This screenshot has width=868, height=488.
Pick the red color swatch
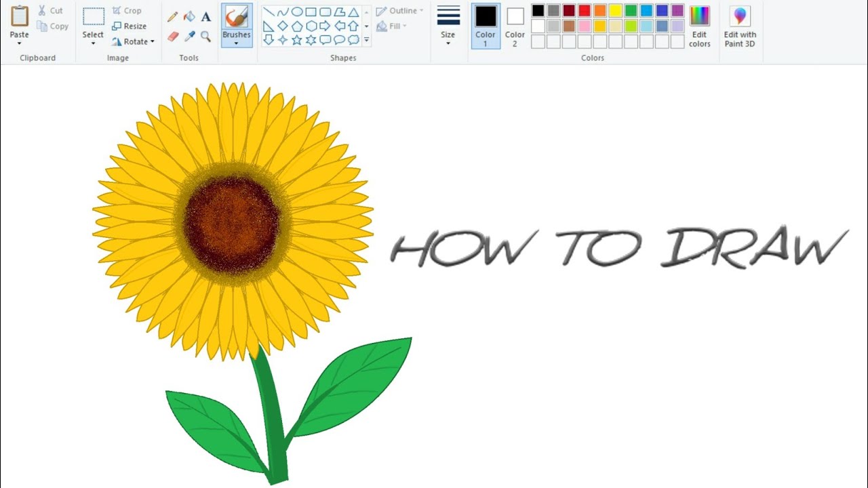585,10
